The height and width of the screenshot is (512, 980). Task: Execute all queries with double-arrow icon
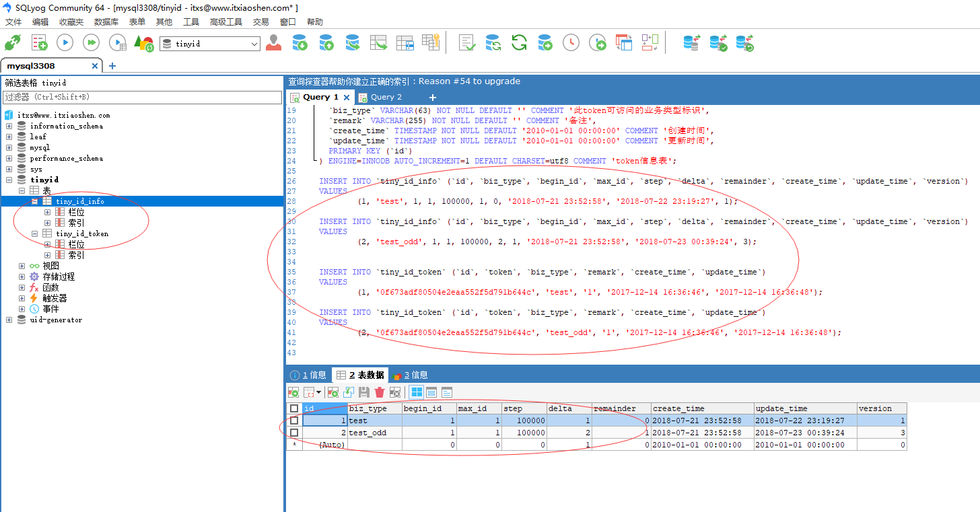pos(91,43)
